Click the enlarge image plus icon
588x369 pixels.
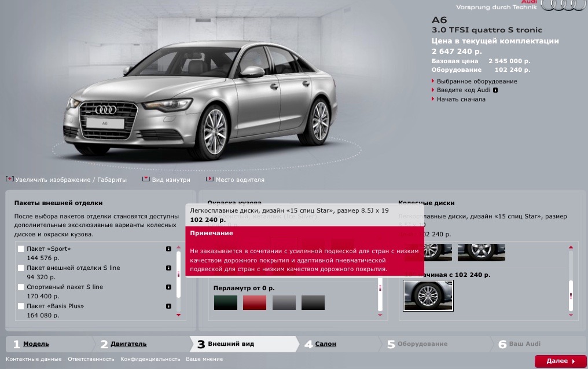9,179
